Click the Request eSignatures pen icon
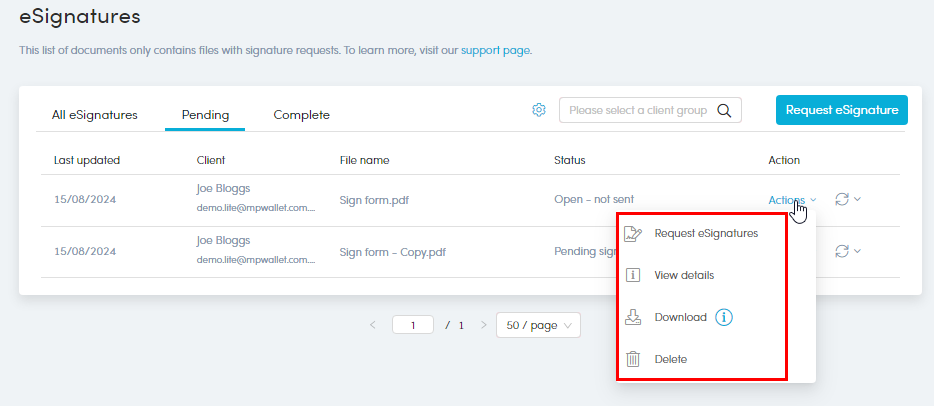The height and width of the screenshot is (406, 934). [x=632, y=234]
